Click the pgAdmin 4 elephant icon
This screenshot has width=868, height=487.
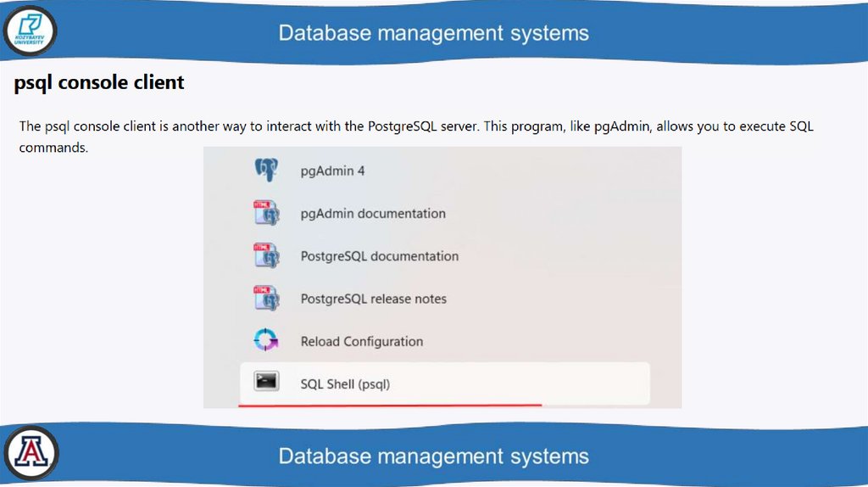click(266, 171)
